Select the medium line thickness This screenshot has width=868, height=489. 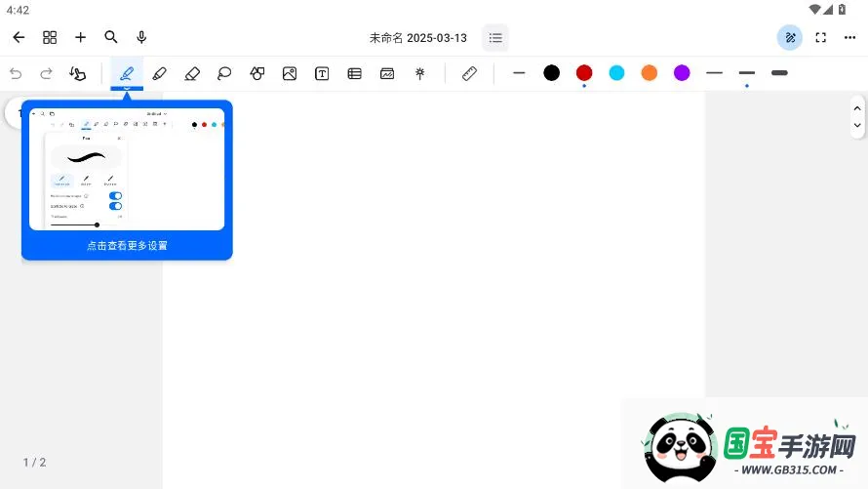[x=747, y=72]
